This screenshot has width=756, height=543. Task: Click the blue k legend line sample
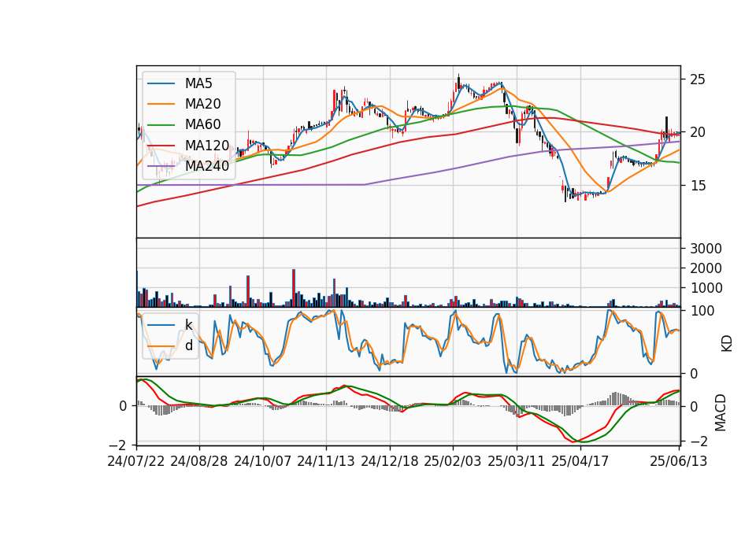(x=161, y=325)
